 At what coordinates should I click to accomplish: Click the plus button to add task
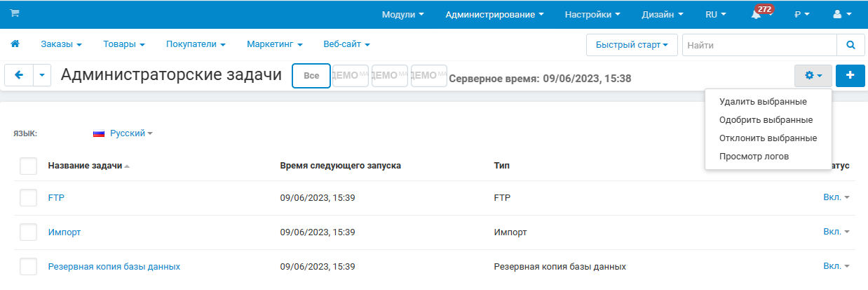pyautogui.click(x=850, y=76)
